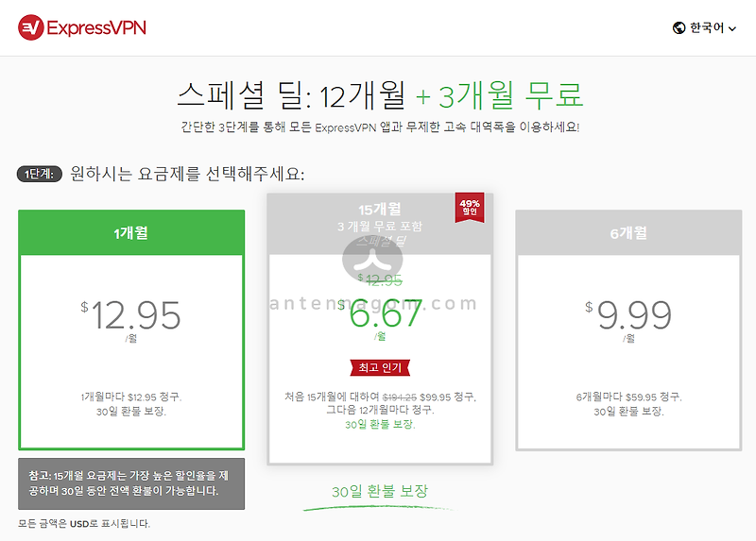Click 6개월마다 $59.95 청구 text

pyautogui.click(x=628, y=397)
